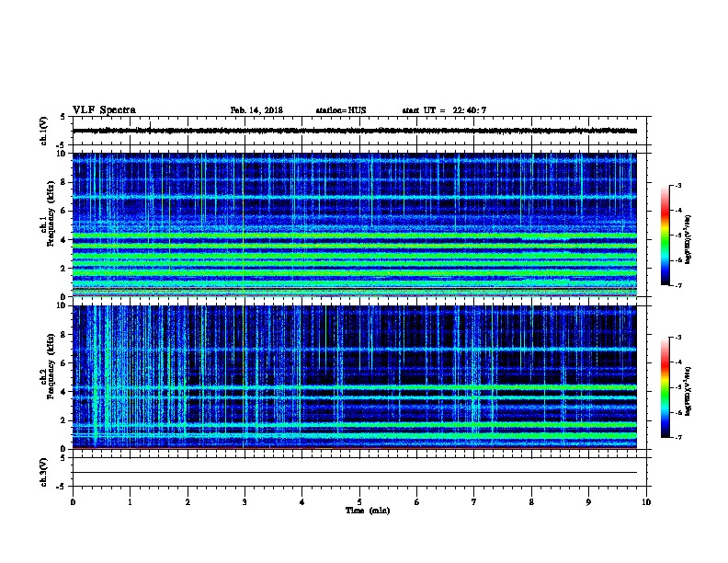Click time axis tick label "10"
Image resolution: width=728 pixels, height=563 pixels.
[x=646, y=502]
